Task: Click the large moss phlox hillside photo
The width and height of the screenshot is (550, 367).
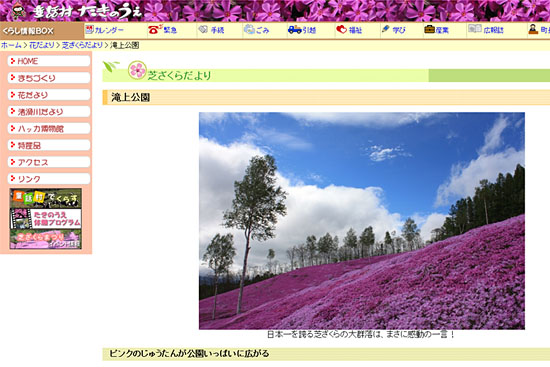Action: tap(362, 221)
